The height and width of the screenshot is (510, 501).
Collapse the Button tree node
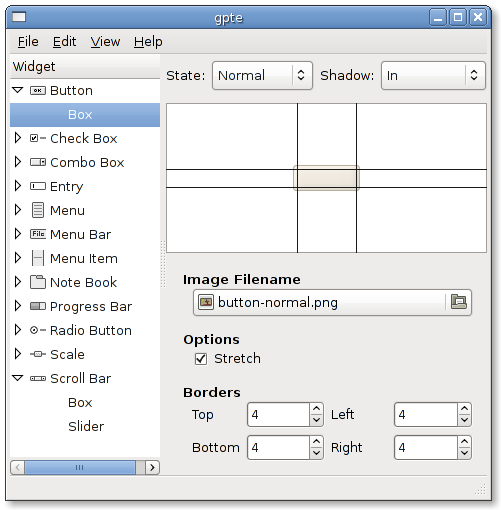17,90
